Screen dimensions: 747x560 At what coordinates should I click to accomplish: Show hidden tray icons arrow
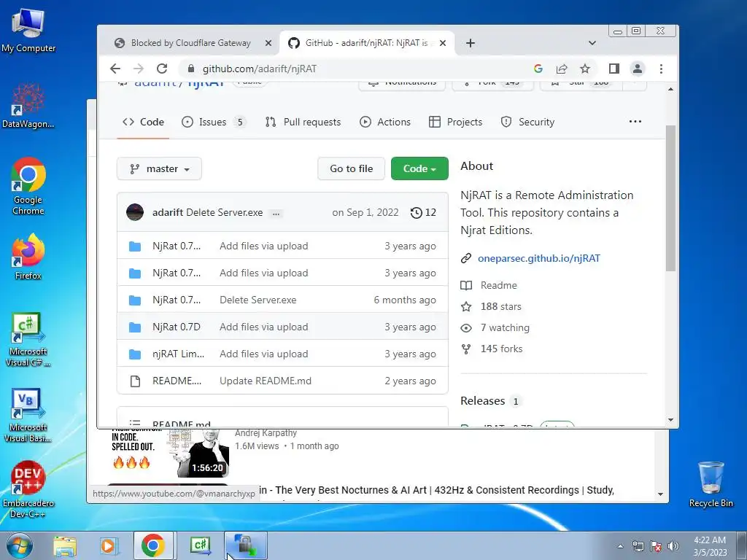click(620, 546)
